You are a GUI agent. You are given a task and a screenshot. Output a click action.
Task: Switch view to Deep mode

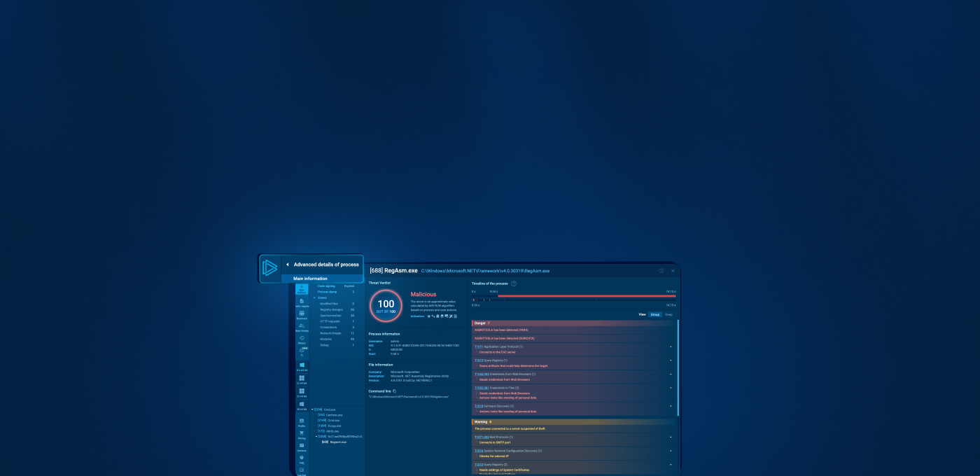[668, 314]
